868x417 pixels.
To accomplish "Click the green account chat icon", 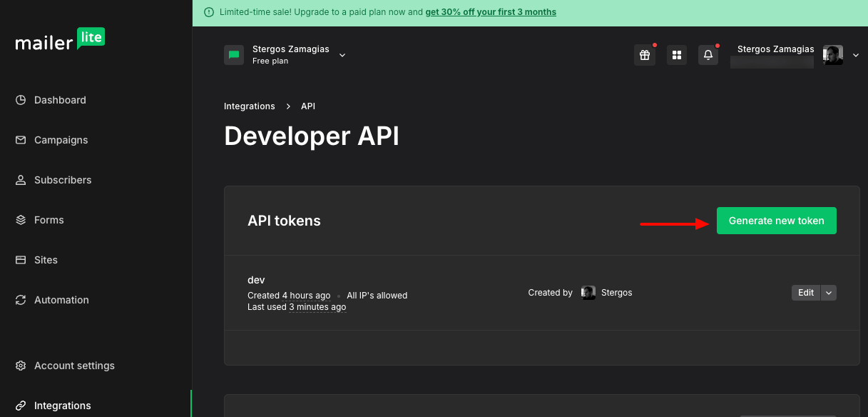I will [234, 55].
